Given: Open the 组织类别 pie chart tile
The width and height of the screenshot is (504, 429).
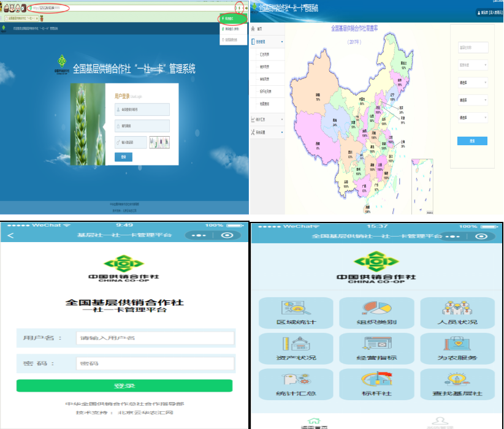Looking at the screenshot, I should point(376,313).
